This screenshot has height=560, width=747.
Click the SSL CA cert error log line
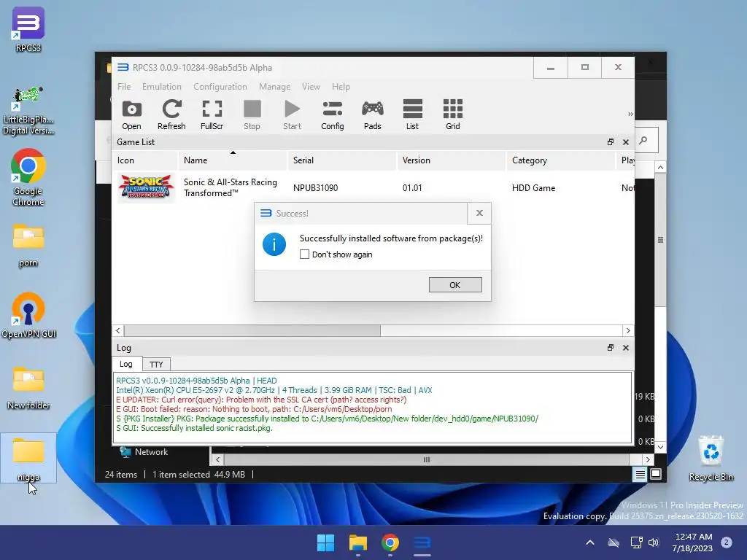(262, 400)
